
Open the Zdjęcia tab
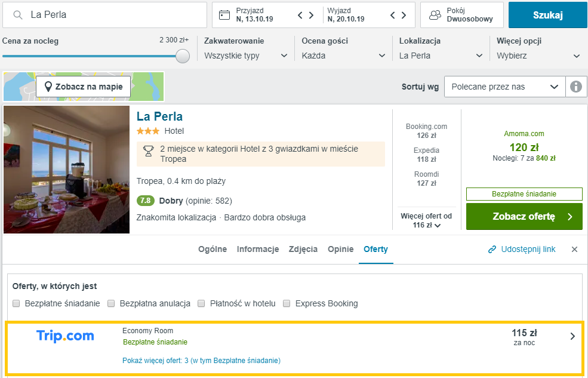pyautogui.click(x=303, y=250)
